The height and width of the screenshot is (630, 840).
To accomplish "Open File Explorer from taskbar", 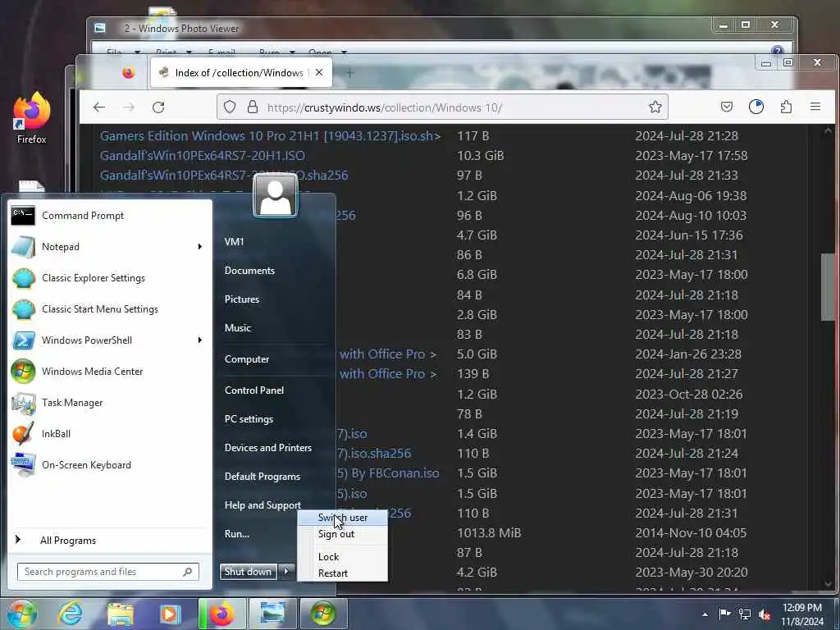I will [x=121, y=614].
